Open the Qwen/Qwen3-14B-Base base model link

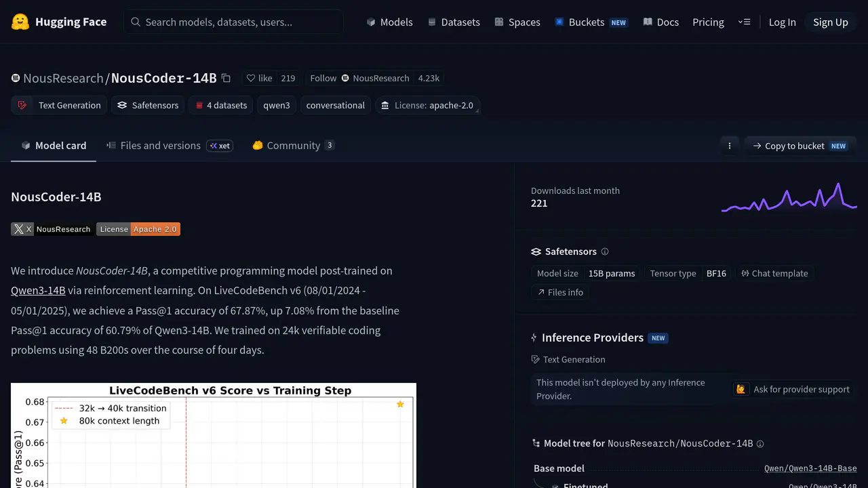[810, 468]
